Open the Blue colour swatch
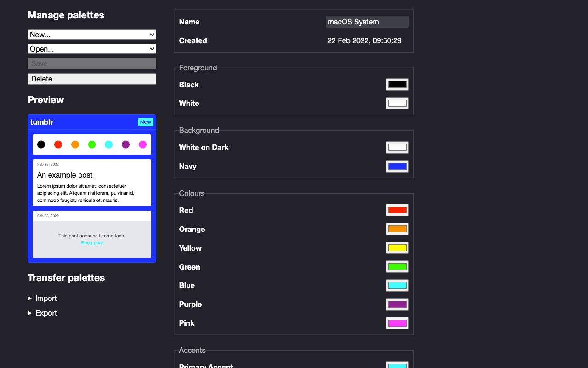Image resolution: width=588 pixels, height=368 pixels. (397, 285)
